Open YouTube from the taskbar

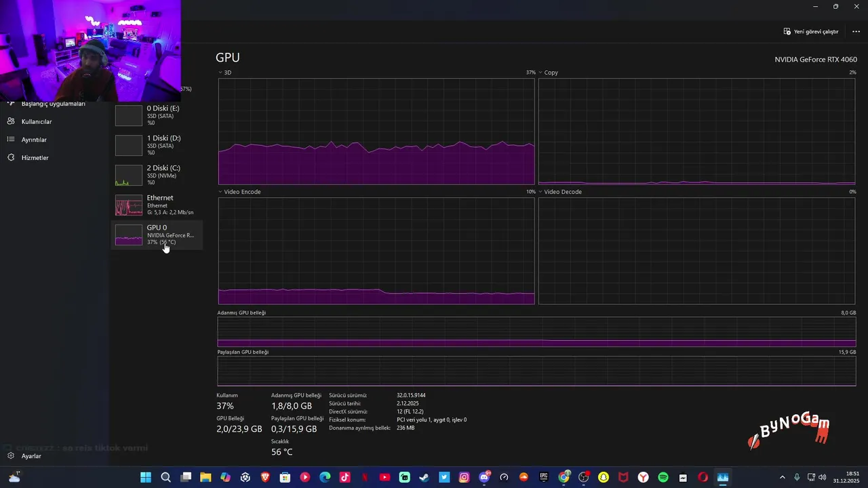point(384,477)
